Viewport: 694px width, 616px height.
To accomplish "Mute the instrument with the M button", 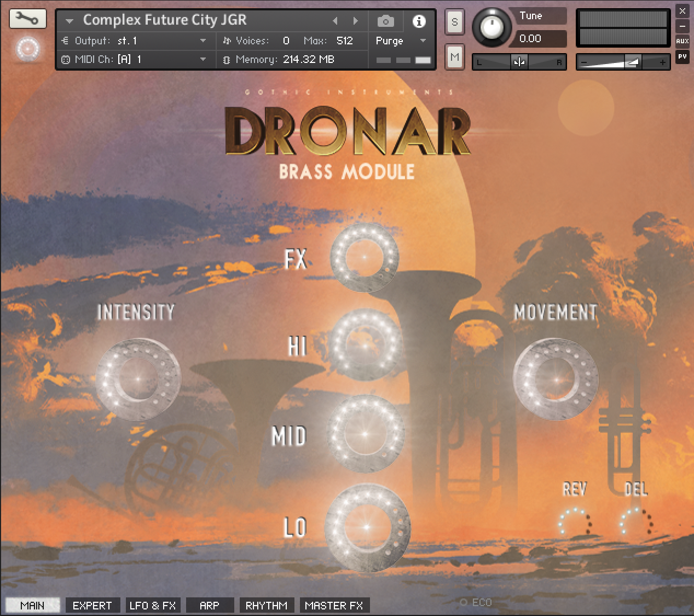I will click(454, 57).
